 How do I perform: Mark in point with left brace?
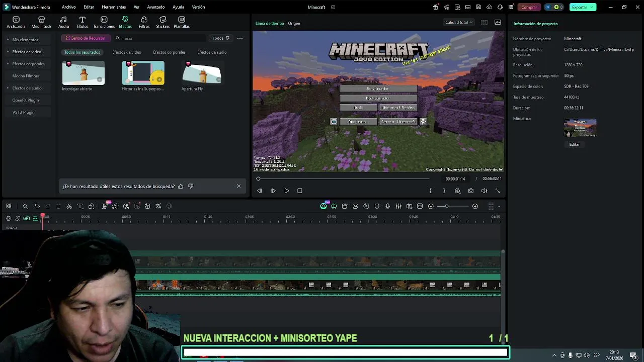tap(431, 191)
